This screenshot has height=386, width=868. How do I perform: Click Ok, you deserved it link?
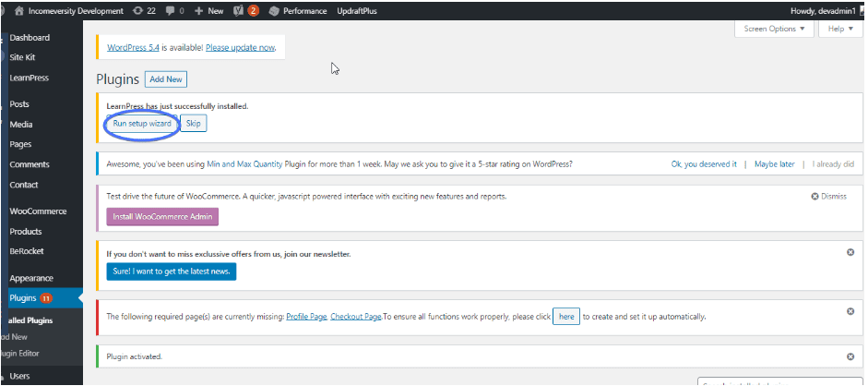pos(704,164)
